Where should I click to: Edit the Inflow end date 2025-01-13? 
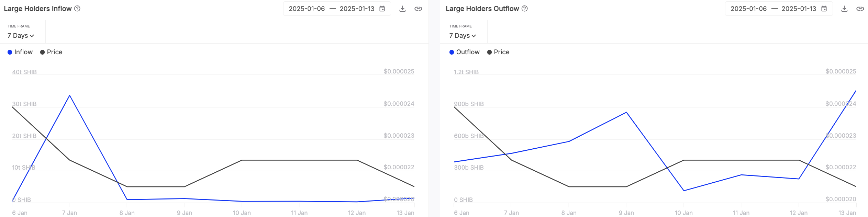point(357,9)
